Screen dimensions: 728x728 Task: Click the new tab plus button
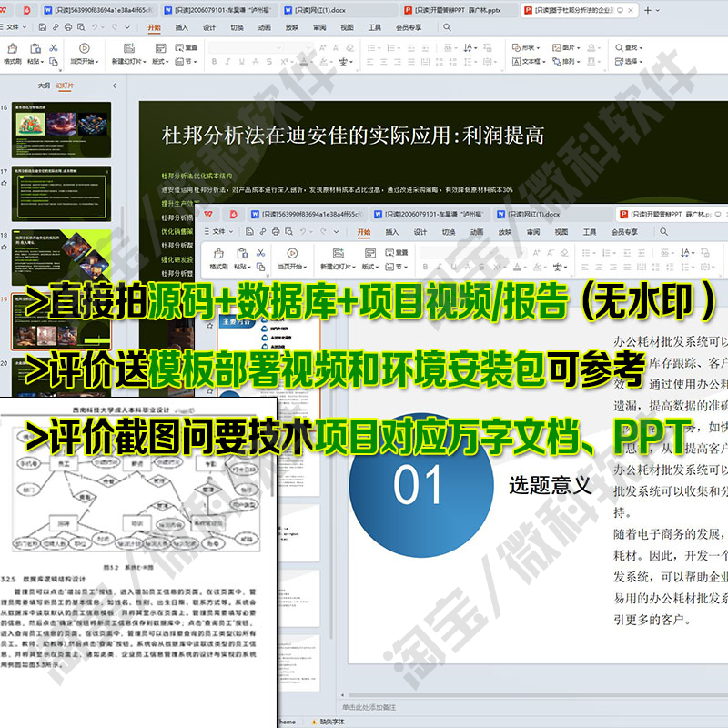click(x=648, y=10)
